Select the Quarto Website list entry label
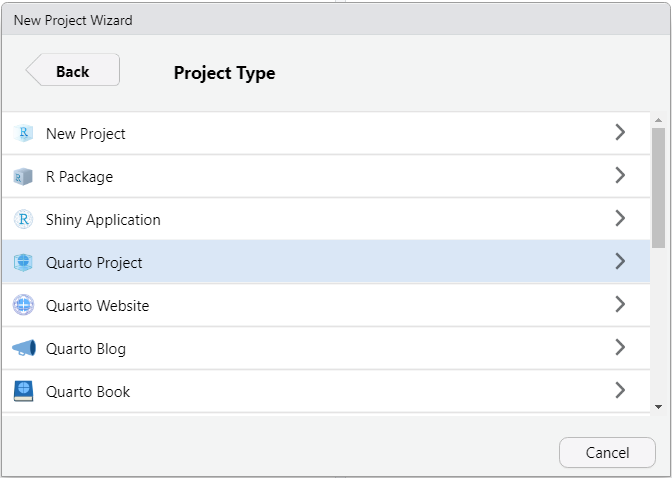The width and height of the screenshot is (672, 478). (x=97, y=306)
